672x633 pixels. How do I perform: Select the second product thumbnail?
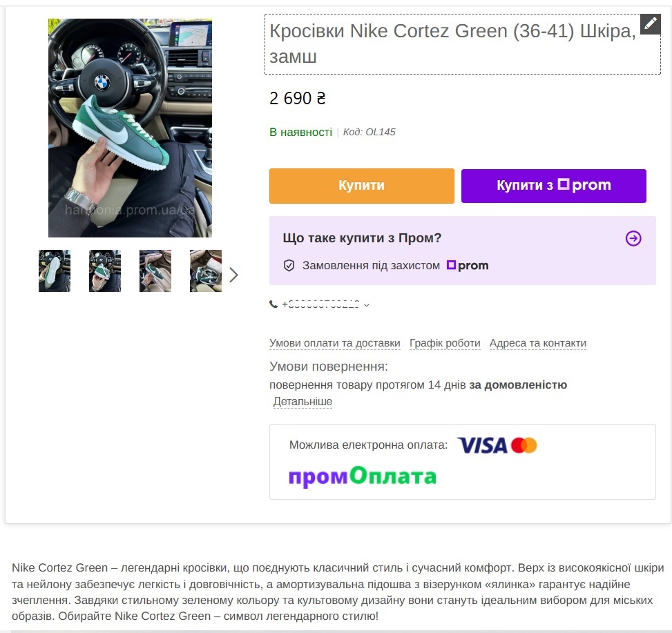(x=105, y=271)
